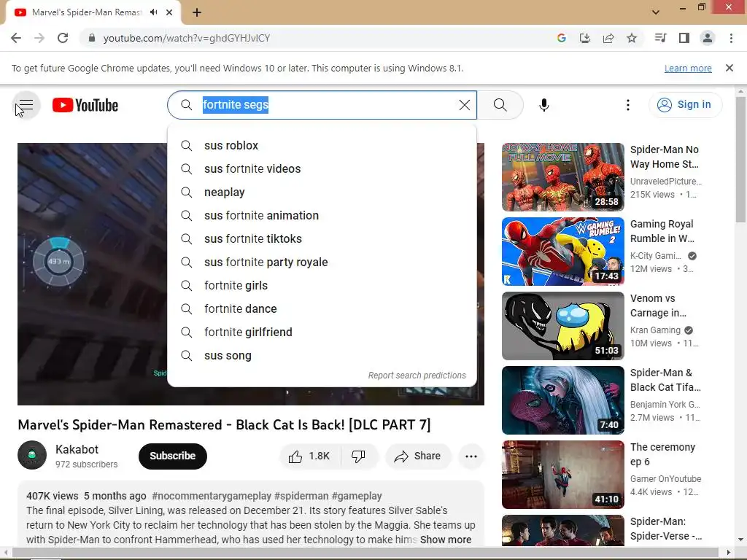Viewport: 747px width, 560px height.
Task: Go back with the browser back arrow
Action: tap(16, 38)
